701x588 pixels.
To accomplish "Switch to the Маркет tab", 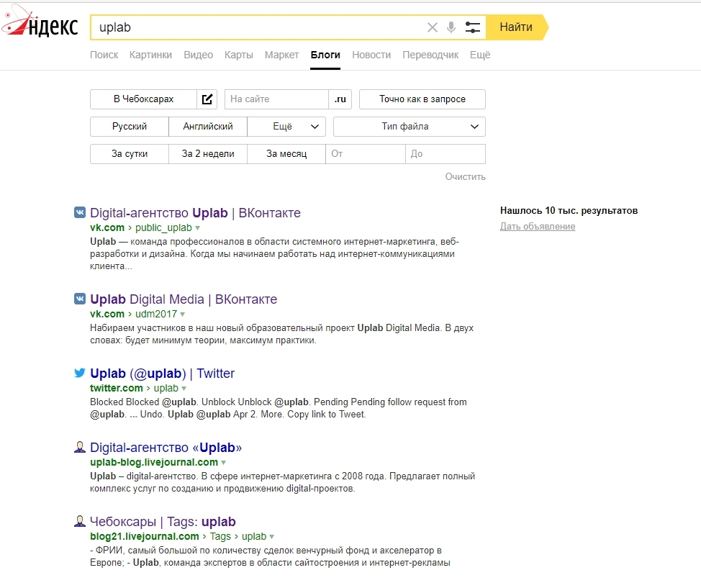I will pyautogui.click(x=281, y=55).
